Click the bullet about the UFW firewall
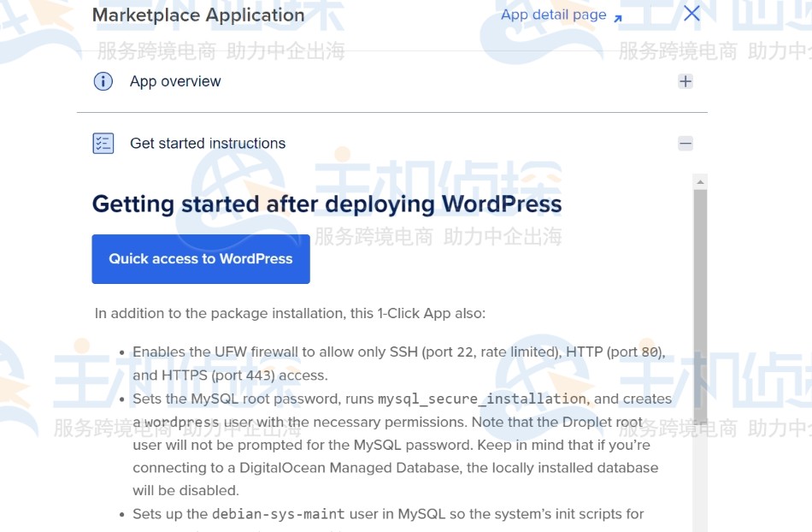This screenshot has width=812, height=532. click(399, 364)
